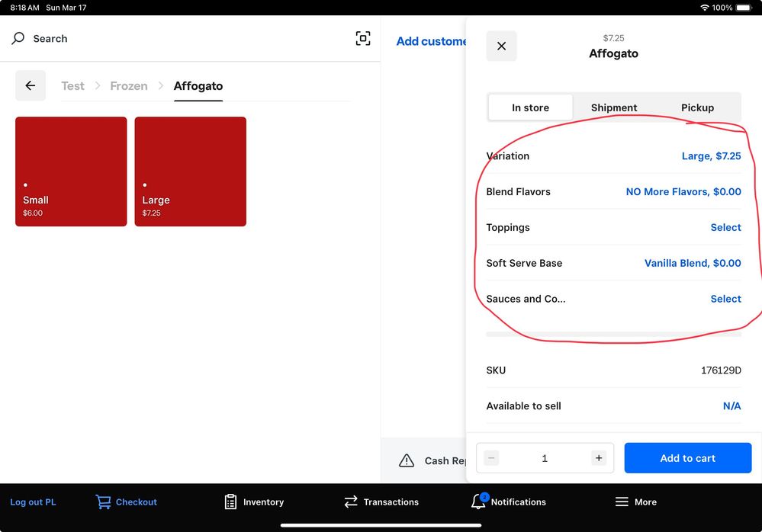The image size is (762, 532).
Task: Open the Inventory section
Action: click(254, 502)
